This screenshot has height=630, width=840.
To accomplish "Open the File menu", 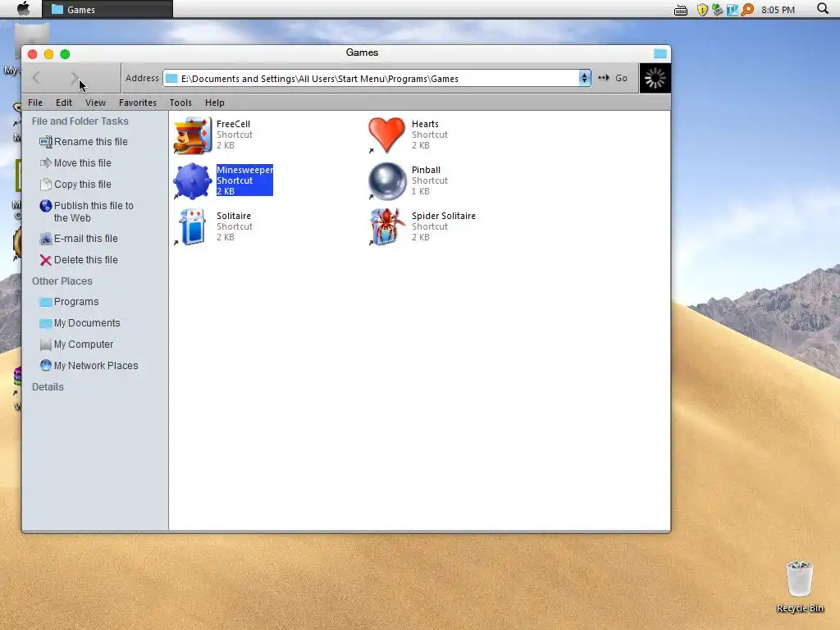I will pos(35,103).
